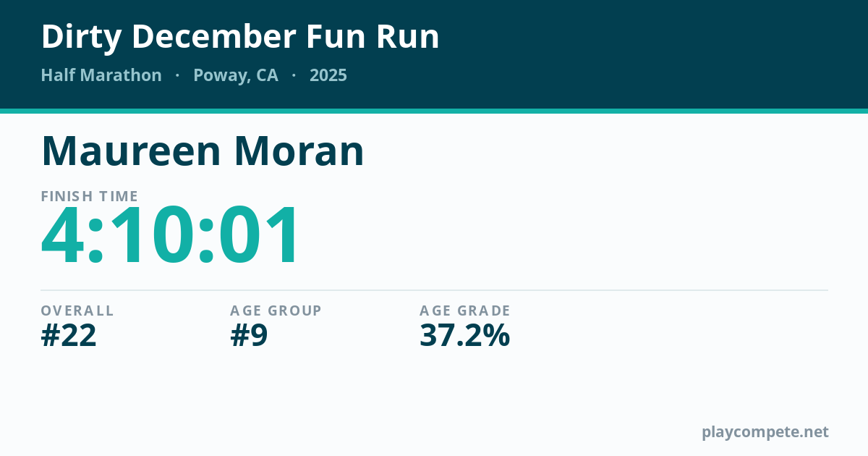Click the 4:10:01 finish time
Image resolution: width=868 pixels, height=456 pixels.
tap(170, 236)
